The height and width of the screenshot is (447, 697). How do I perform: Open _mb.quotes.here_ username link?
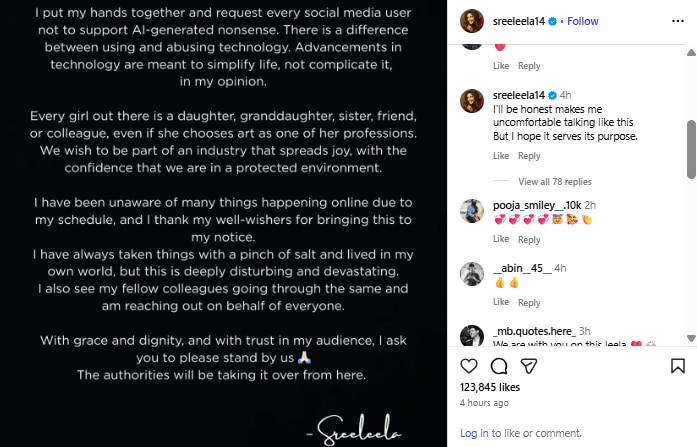point(533,331)
